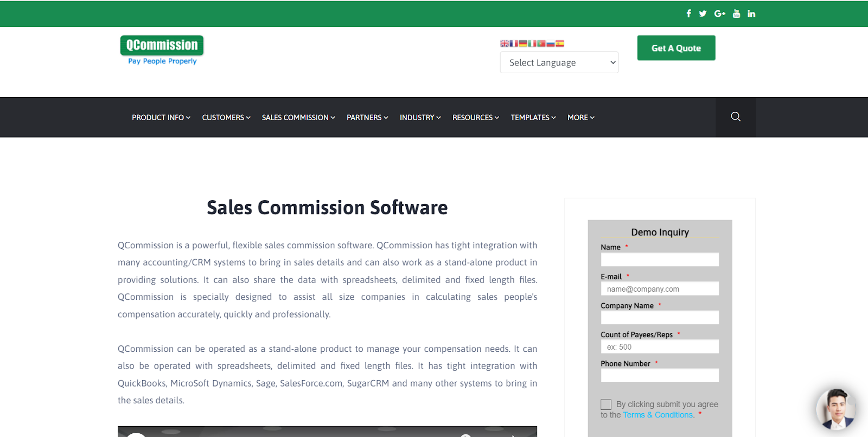Screen dimensions: 868x437
Task: Focus the Phone Number input field
Action: pos(660,376)
